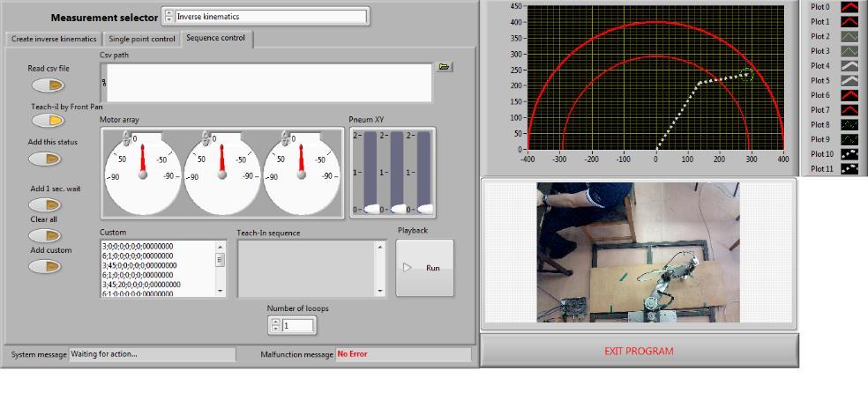
Task: Click the Plot 3 legend icon
Action: [849, 51]
